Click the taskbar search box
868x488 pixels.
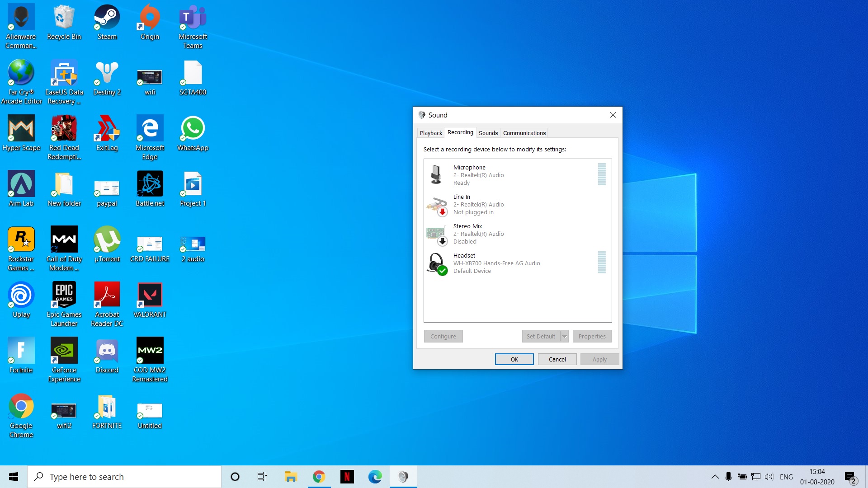click(x=124, y=477)
